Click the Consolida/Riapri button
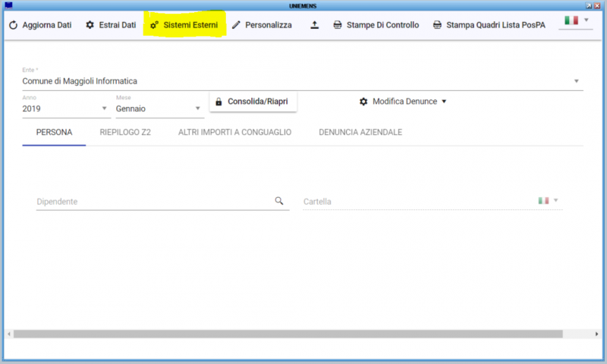Viewport: 607px width, 364px height. pos(253,102)
